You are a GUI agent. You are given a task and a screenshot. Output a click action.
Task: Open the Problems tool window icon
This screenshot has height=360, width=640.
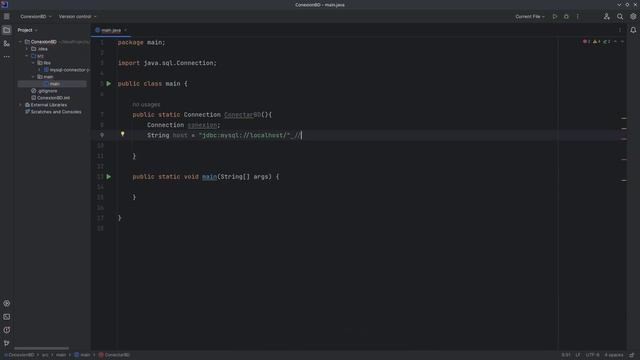click(7, 330)
